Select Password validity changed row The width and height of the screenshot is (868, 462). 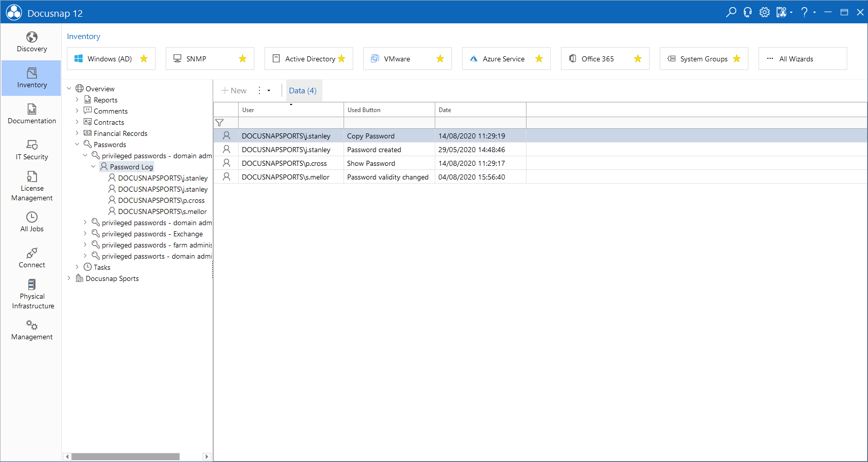point(540,177)
